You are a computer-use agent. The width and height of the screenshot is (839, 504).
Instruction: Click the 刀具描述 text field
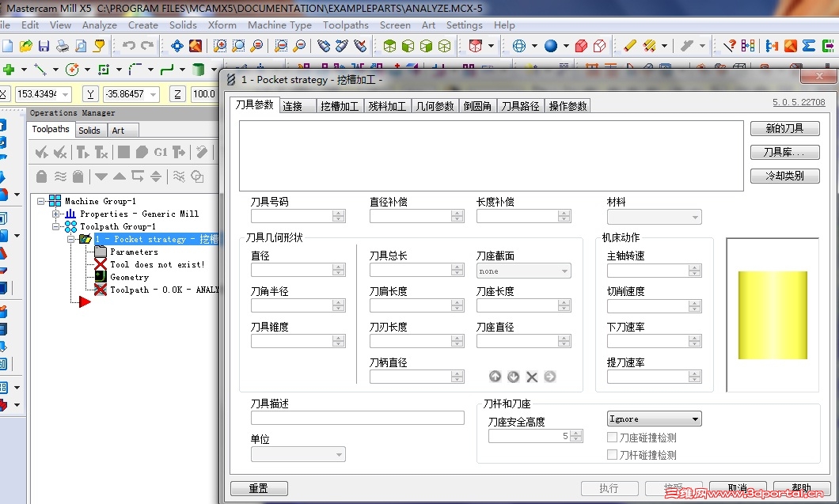click(x=358, y=418)
